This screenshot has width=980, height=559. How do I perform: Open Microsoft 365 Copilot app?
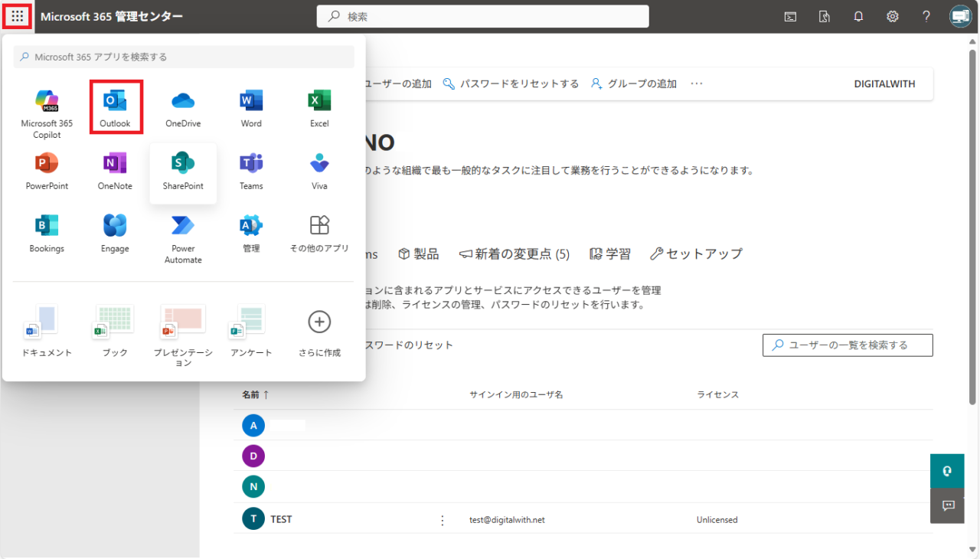pos(47,113)
